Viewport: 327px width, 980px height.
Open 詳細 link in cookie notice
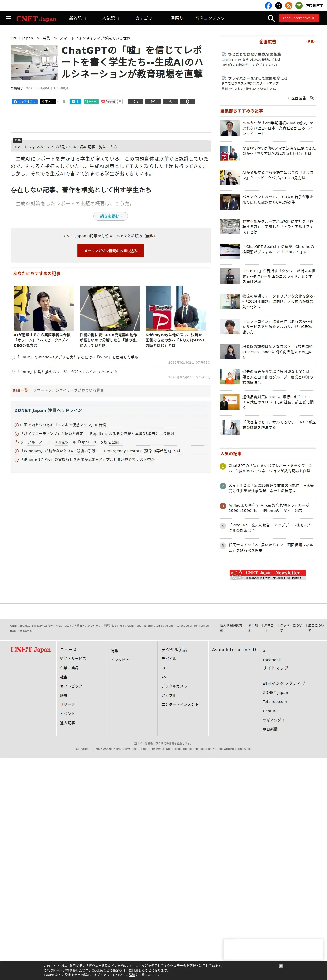(x=132, y=975)
